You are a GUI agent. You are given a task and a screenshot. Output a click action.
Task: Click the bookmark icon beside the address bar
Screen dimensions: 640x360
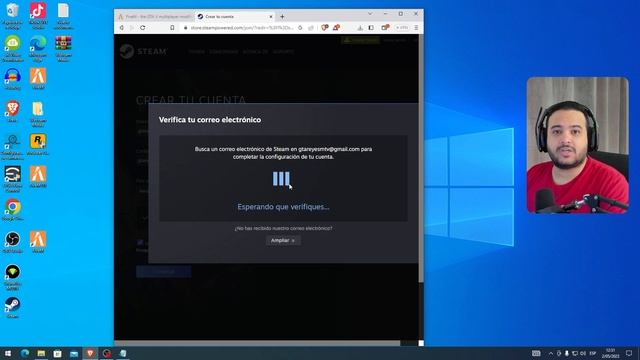click(172, 28)
